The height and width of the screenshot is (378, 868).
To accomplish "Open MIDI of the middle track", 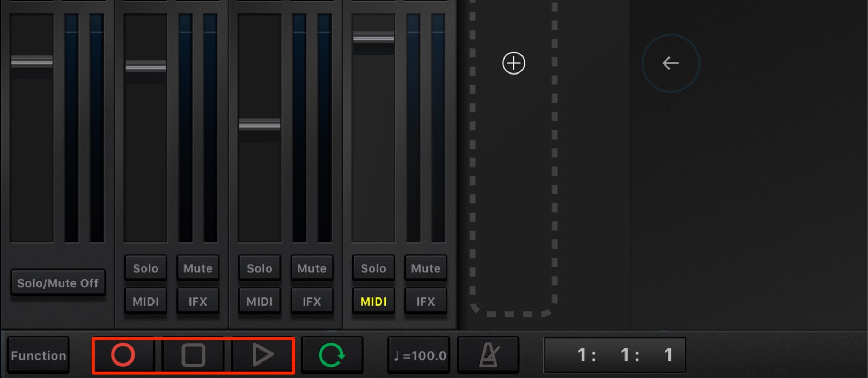I will (x=260, y=301).
